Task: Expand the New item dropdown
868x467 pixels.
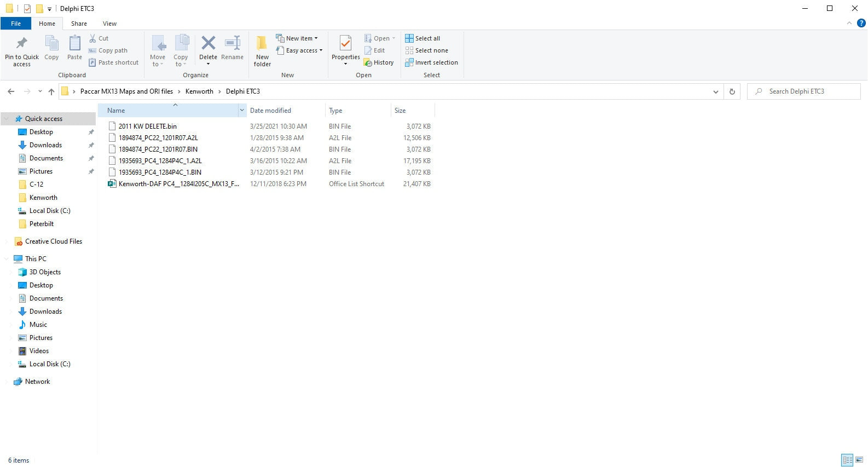Action: (x=297, y=38)
